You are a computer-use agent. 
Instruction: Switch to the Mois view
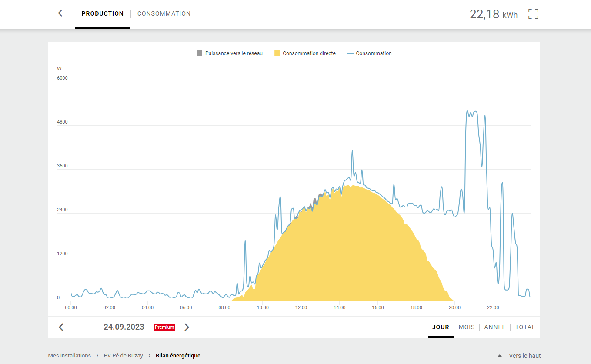pos(467,327)
